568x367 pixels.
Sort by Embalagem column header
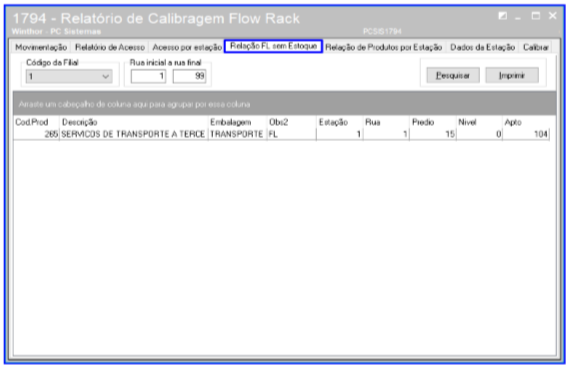tap(237, 122)
